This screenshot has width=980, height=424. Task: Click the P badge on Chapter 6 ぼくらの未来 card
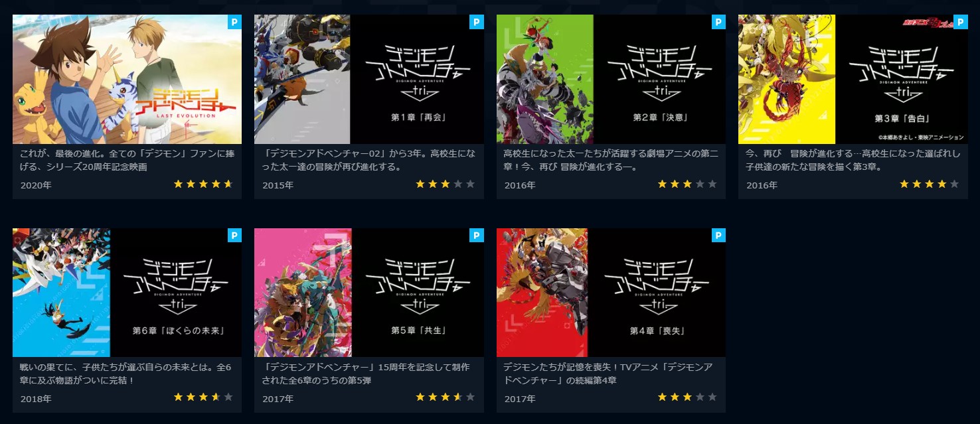click(x=235, y=236)
